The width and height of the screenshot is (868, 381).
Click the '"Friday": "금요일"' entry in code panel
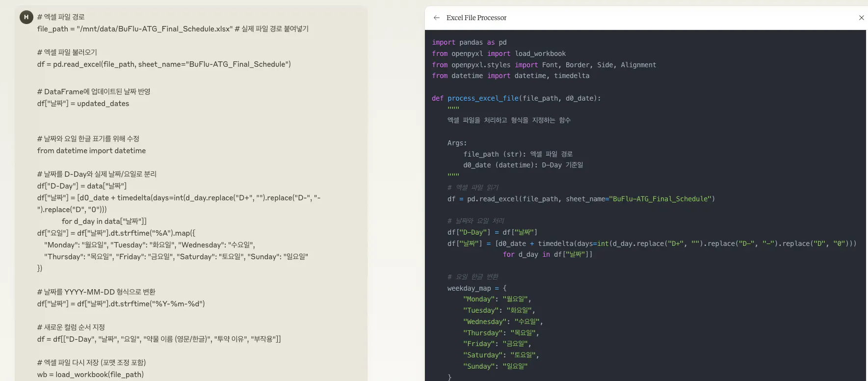(x=497, y=344)
